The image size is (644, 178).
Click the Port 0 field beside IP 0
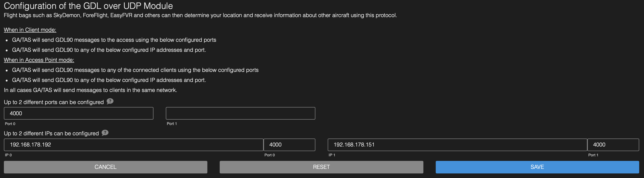[289, 144]
